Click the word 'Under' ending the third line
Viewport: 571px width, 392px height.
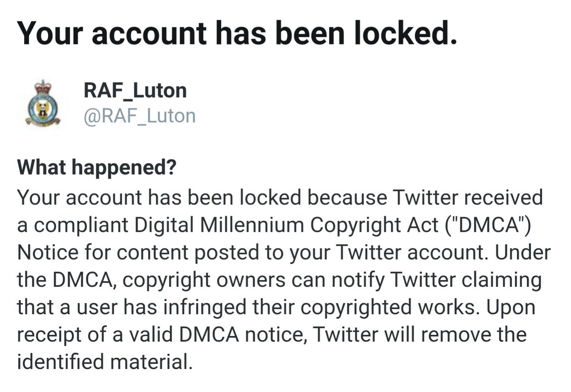click(x=523, y=252)
